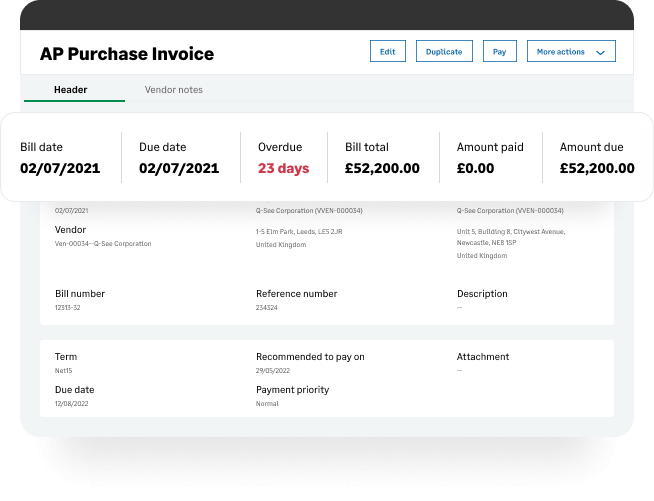The image size is (654, 501).
Task: Switch to the Vendor notes tab
Action: [174, 90]
